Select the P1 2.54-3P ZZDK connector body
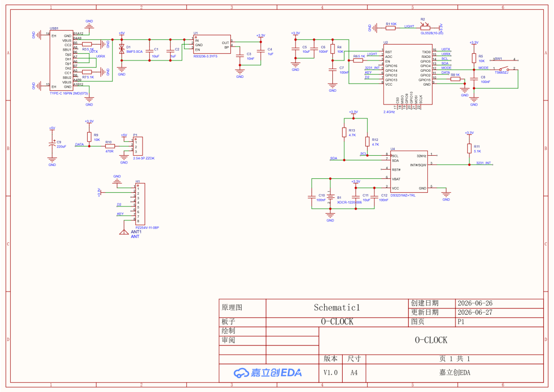This screenshot has width=554, height=392. (138, 147)
